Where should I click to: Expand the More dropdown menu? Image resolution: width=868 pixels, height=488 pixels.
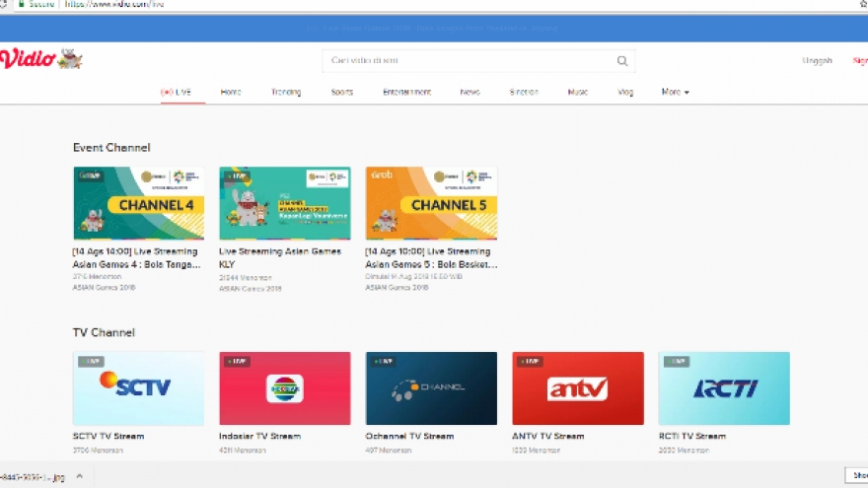point(675,92)
